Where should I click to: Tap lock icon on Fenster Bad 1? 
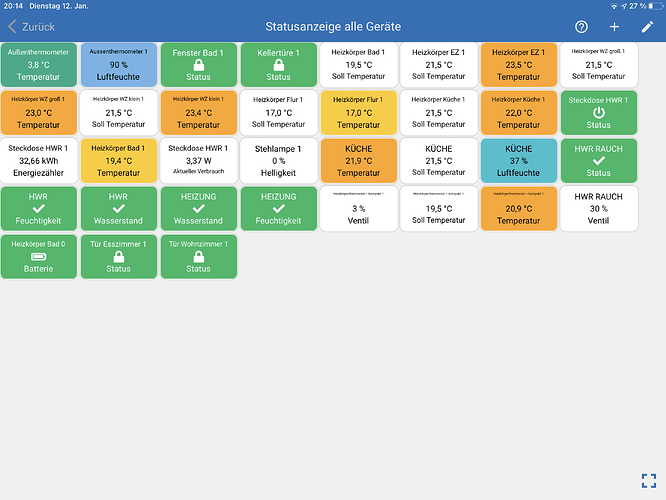[x=199, y=64]
